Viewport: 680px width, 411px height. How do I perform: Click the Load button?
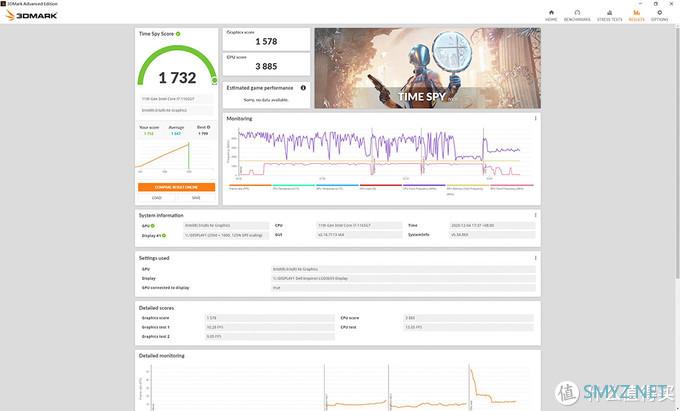pos(157,198)
